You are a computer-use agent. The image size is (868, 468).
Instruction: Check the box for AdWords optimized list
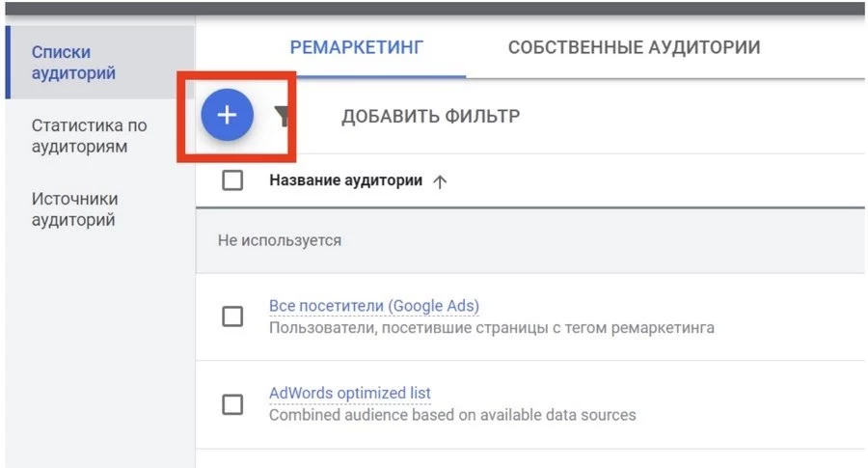click(x=232, y=404)
